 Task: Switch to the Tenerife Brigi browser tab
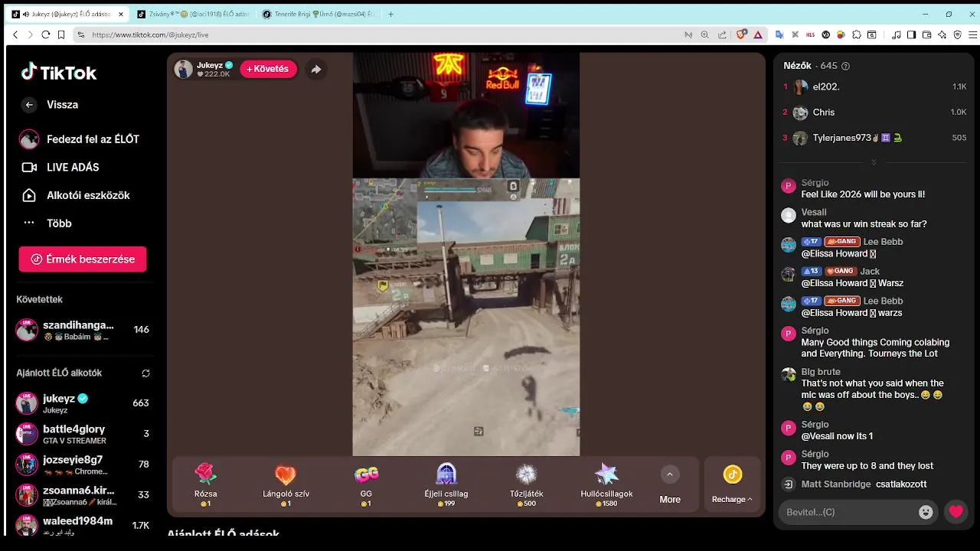[317, 14]
